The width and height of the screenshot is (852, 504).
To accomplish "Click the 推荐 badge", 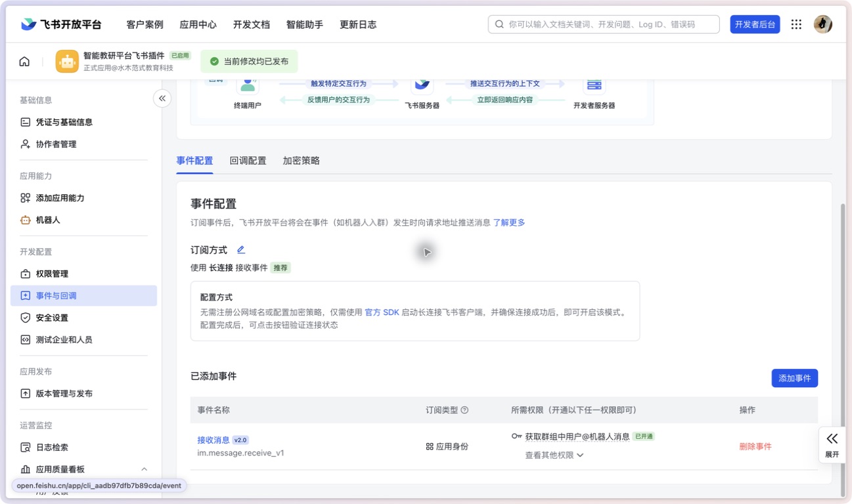I will pos(280,268).
